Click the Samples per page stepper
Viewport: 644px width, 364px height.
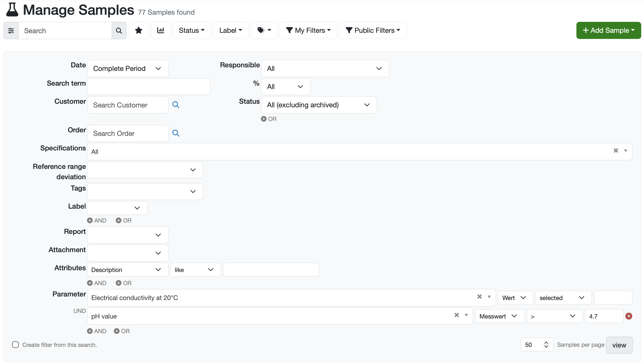(x=546, y=345)
